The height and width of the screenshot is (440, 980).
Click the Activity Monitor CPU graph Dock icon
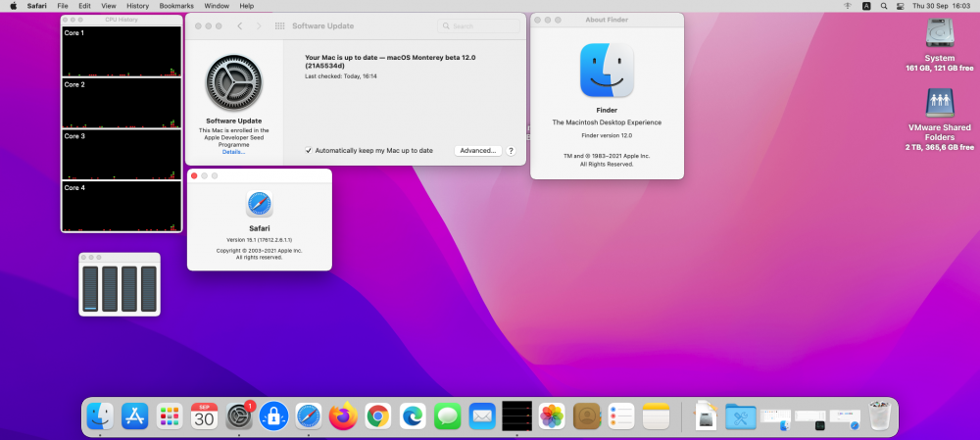click(516, 416)
